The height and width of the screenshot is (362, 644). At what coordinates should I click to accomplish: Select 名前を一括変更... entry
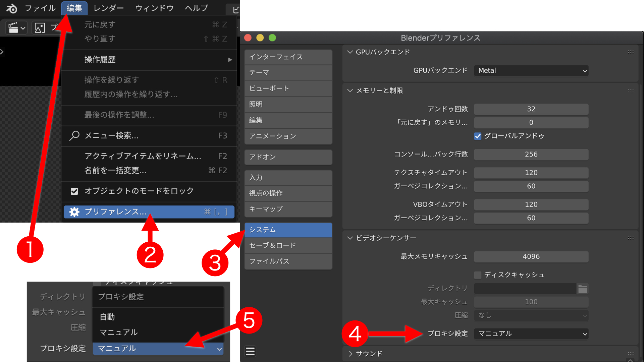coord(149,171)
